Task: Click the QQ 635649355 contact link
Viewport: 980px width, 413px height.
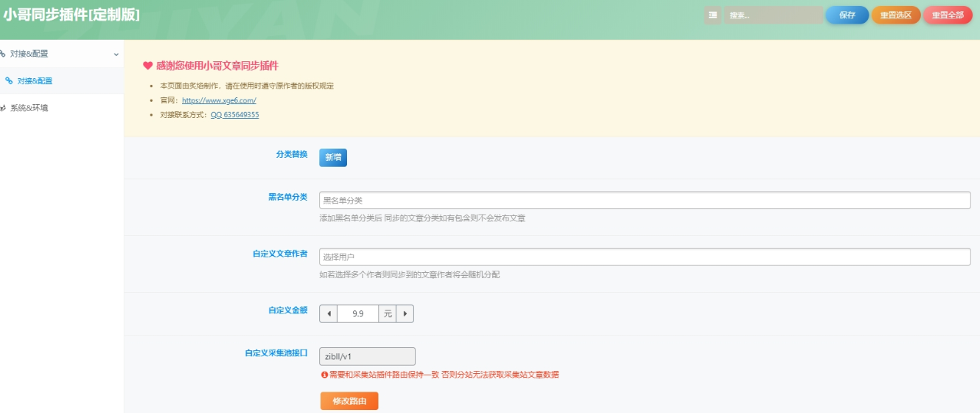Action: (x=234, y=115)
